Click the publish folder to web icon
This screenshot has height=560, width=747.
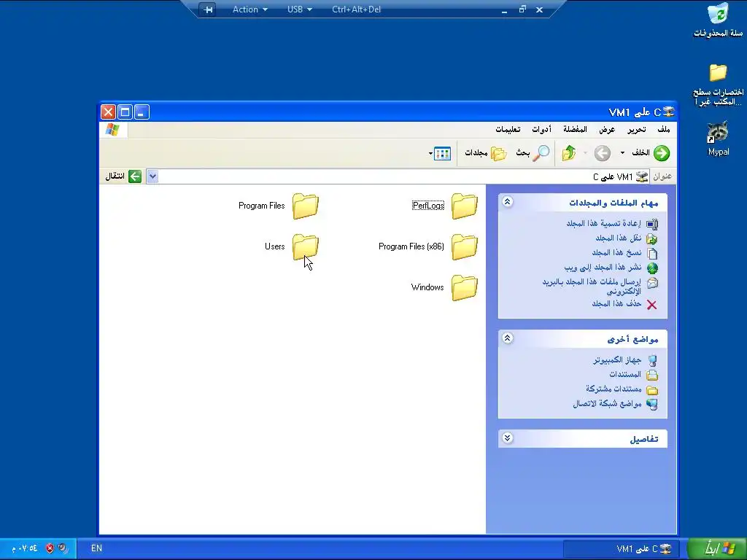[x=651, y=268]
